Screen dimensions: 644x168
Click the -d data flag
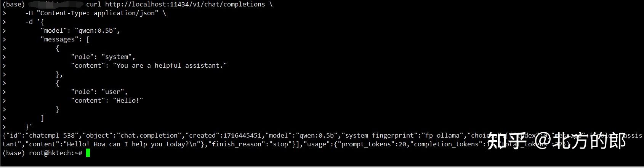pyautogui.click(x=29, y=22)
